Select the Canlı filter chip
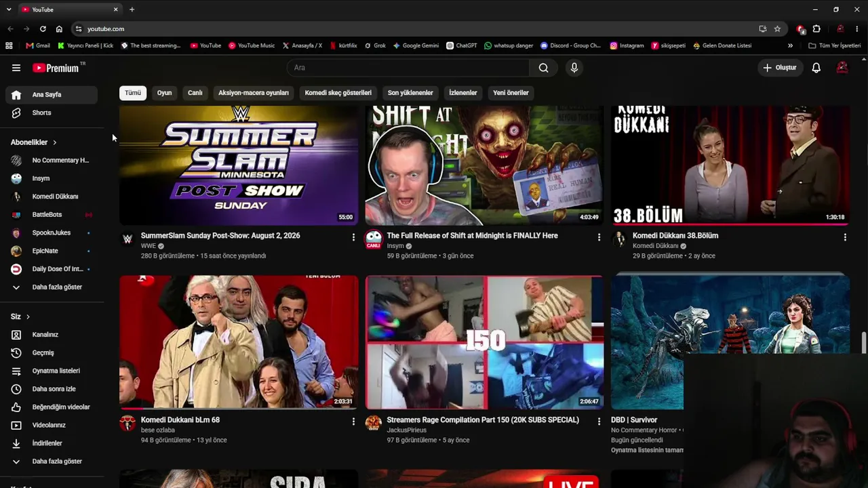 195,93
